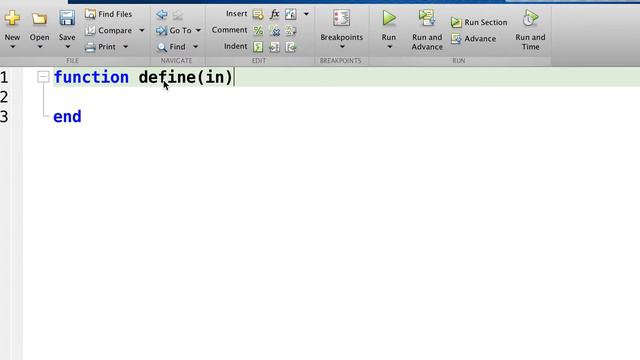Screen dimensions: 640x360
Task: Click the Comment percent icon
Action: coord(258,31)
